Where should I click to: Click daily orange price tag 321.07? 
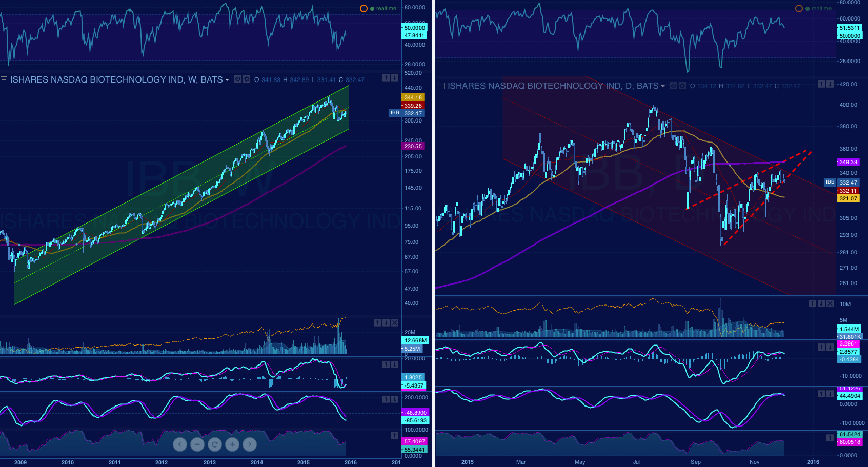click(848, 198)
